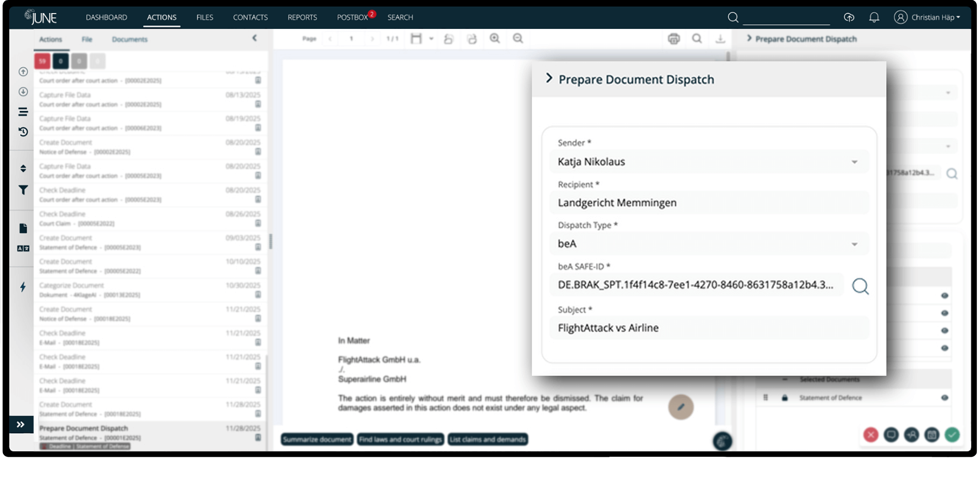Click Find laws and court rulings
980x488 pixels.
pos(400,439)
